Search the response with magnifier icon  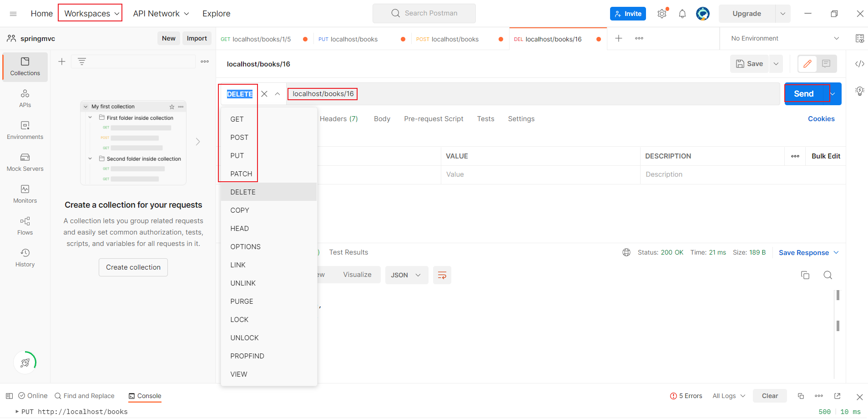[x=828, y=275]
